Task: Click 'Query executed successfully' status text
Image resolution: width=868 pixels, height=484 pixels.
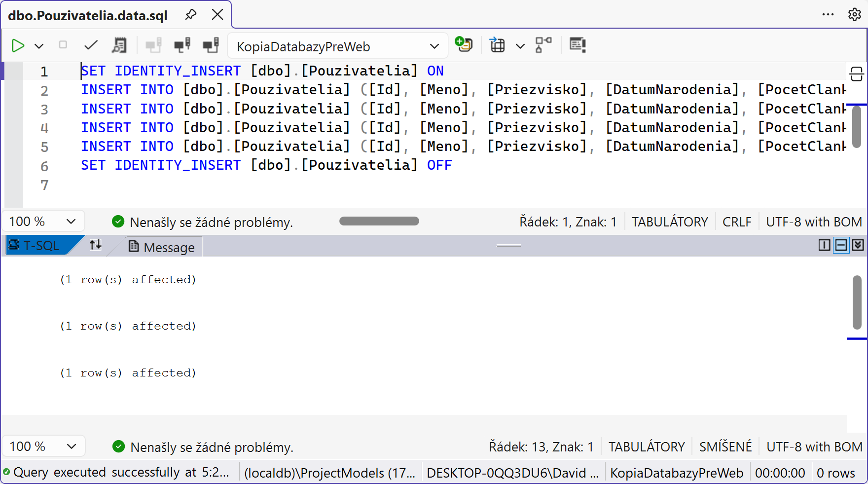Action: click(121, 473)
